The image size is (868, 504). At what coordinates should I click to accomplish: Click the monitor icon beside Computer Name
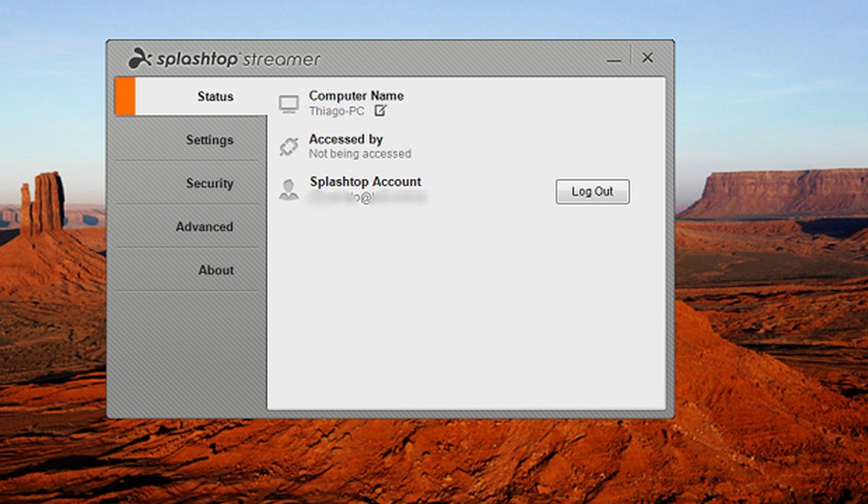[x=288, y=104]
